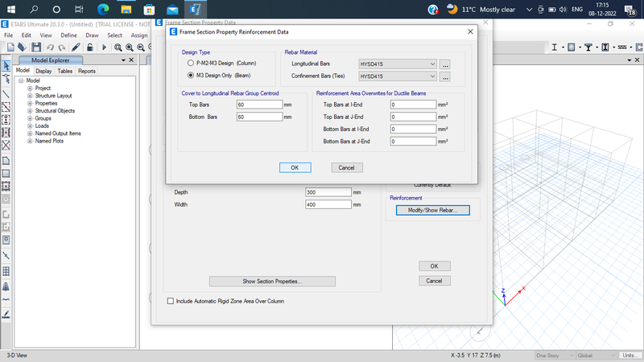Click the Windows Start button
Image resolution: width=644 pixels, height=362 pixels.
pos(11,9)
